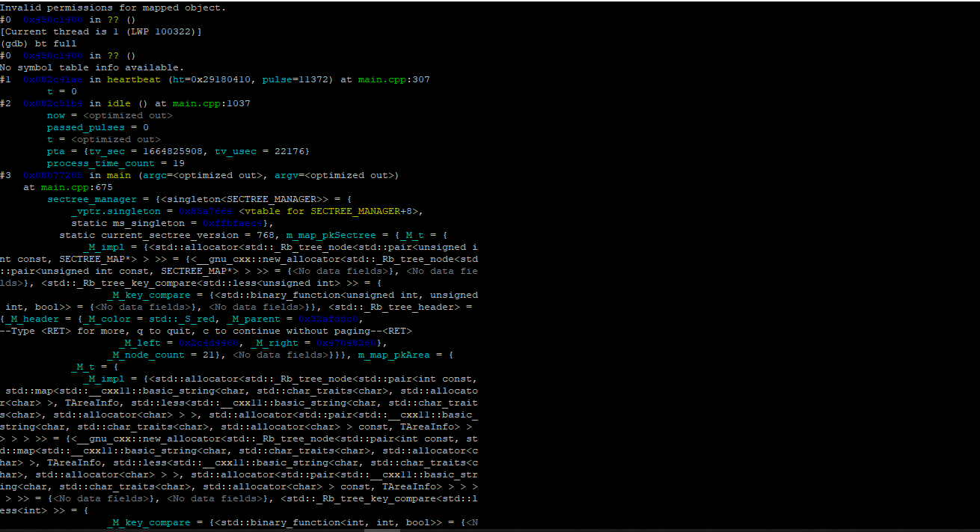Image resolution: width=980 pixels, height=532 pixels.
Task: Click the "idle" function name in frame #2
Action: [119, 103]
